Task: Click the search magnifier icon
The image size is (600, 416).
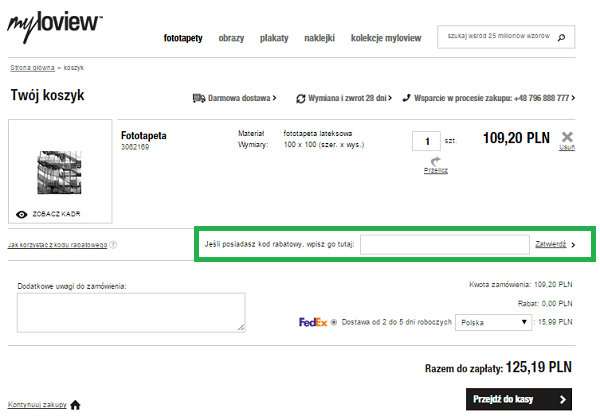Action: tap(562, 38)
